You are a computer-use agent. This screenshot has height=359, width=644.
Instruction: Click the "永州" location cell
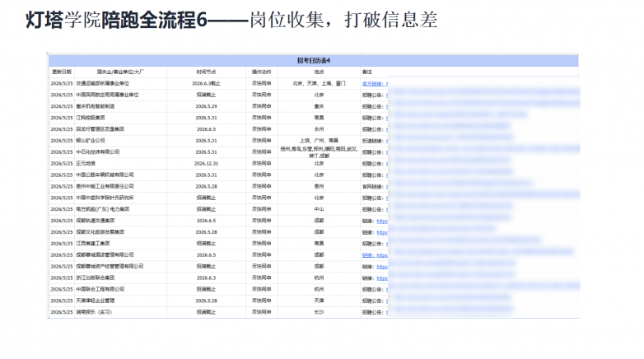point(320,129)
